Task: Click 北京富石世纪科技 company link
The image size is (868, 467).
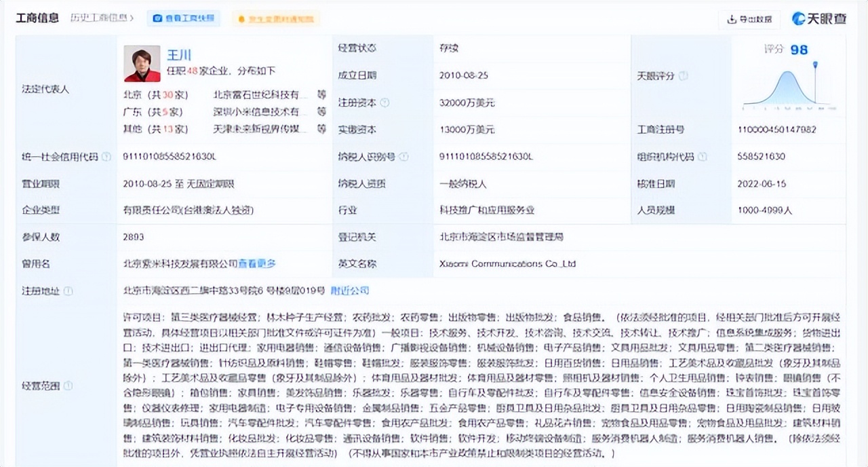Action: point(260,94)
